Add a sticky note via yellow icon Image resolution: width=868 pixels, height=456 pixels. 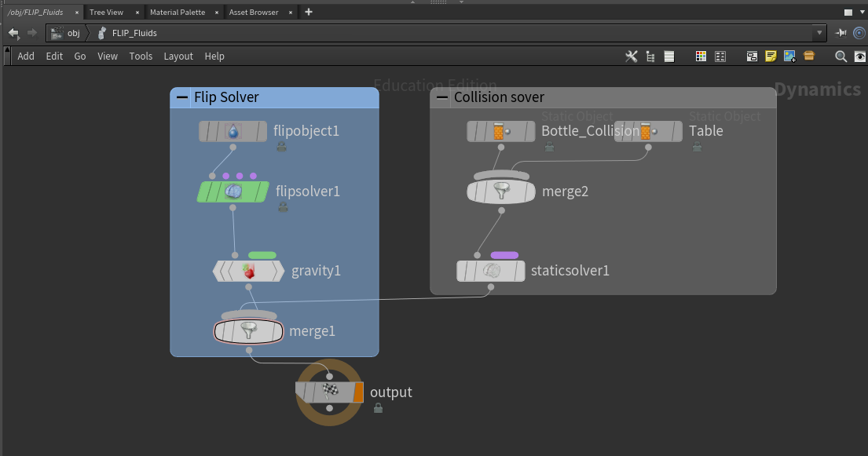coord(771,56)
